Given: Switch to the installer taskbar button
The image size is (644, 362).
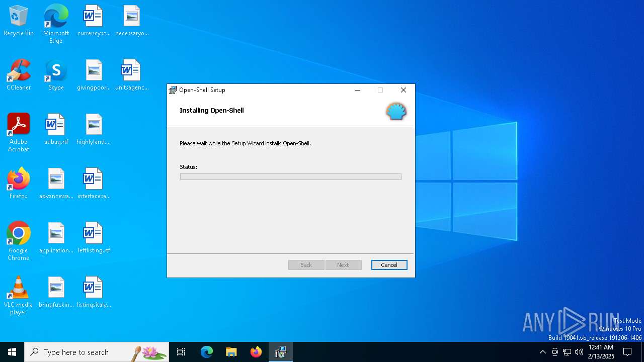Looking at the screenshot, I should 281,352.
